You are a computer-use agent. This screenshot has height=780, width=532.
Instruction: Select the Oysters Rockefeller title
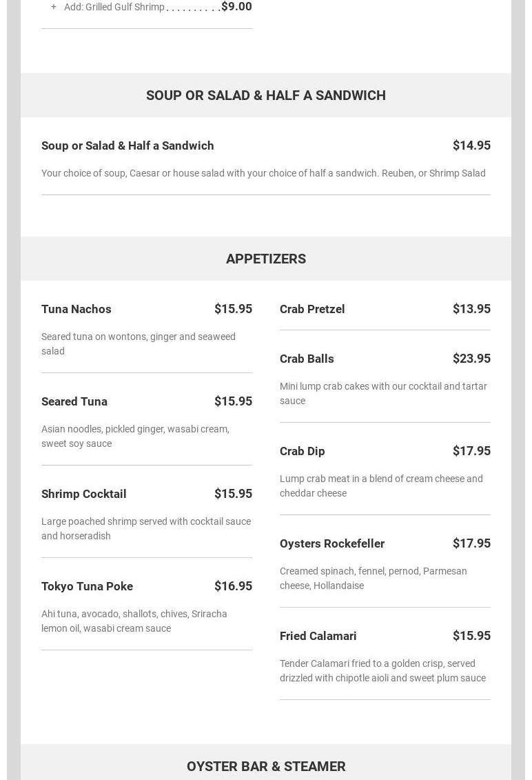click(x=332, y=543)
